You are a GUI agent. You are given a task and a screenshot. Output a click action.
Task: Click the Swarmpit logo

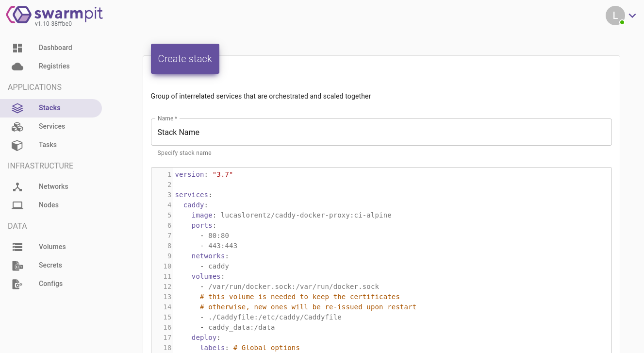pos(53,15)
